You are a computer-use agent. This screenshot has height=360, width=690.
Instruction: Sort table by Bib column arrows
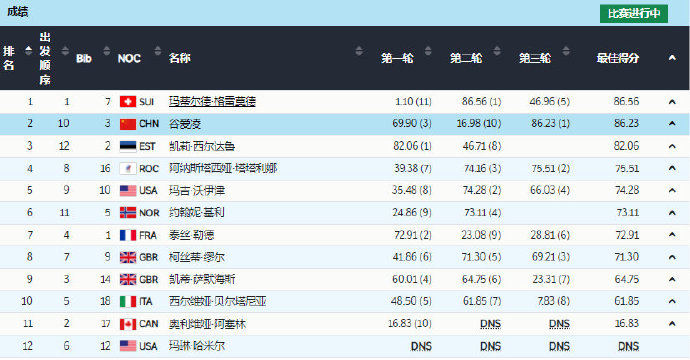pyautogui.click(x=106, y=51)
